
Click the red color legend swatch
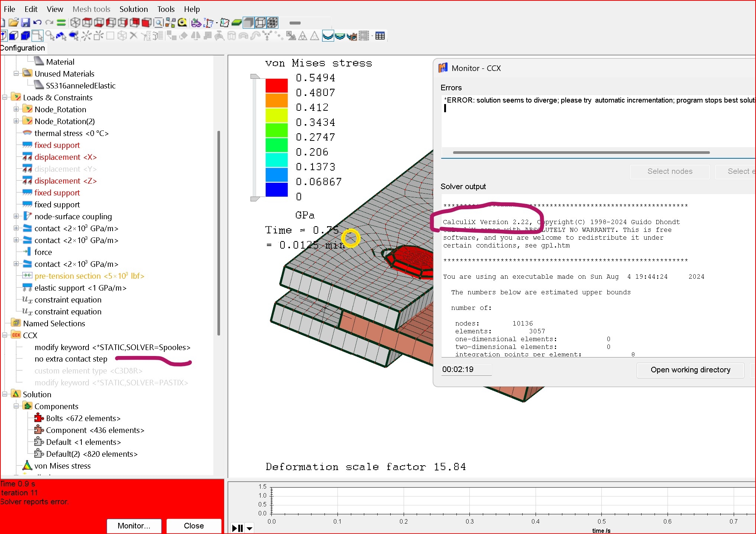coord(277,85)
